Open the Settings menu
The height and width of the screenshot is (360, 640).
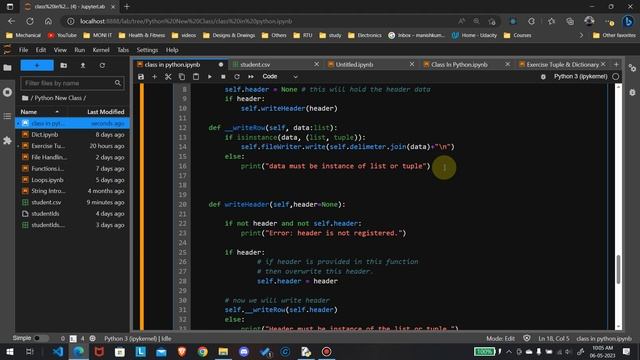coord(147,50)
